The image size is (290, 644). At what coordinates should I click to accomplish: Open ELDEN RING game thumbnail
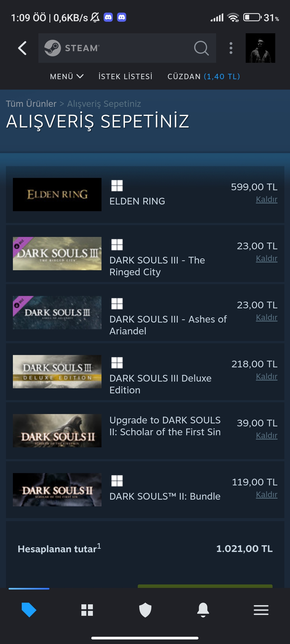coord(57,195)
